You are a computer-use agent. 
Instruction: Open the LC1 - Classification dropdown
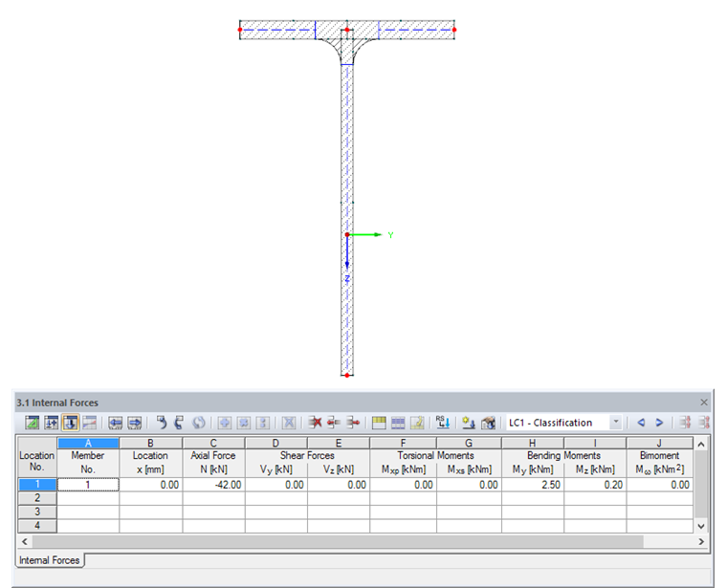(616, 423)
